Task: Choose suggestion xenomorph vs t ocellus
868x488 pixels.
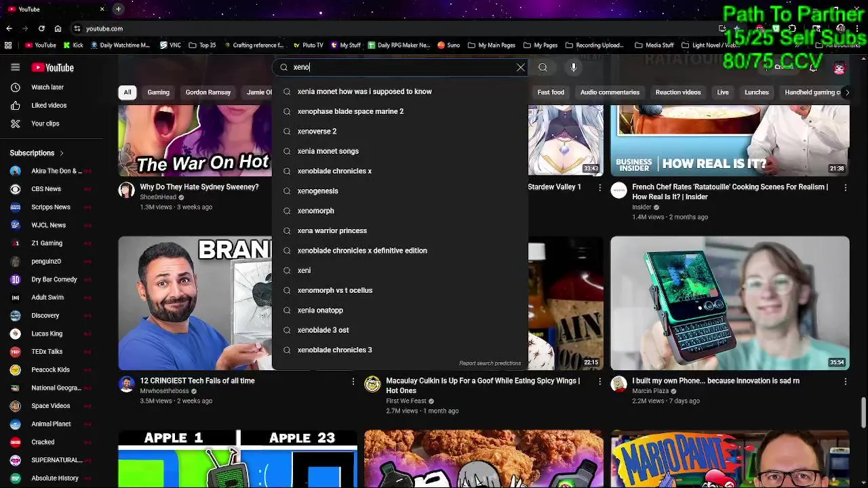Action: [x=400, y=290]
